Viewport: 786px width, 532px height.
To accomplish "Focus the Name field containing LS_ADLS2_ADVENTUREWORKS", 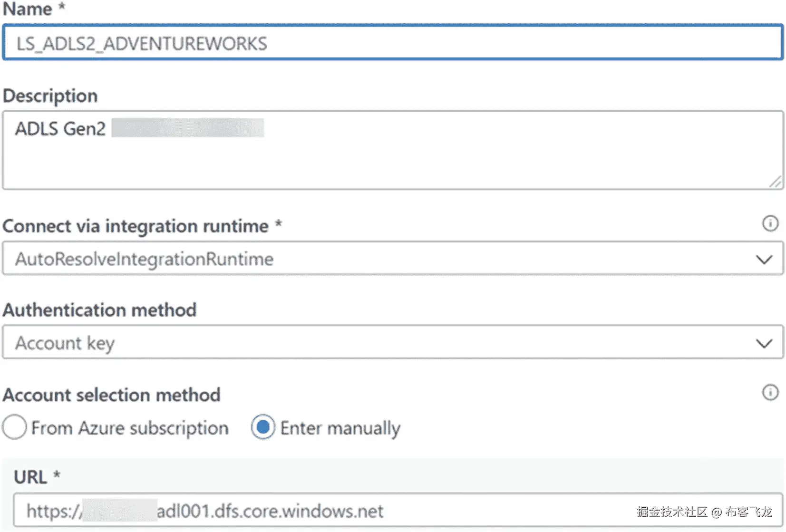I will (393, 43).
